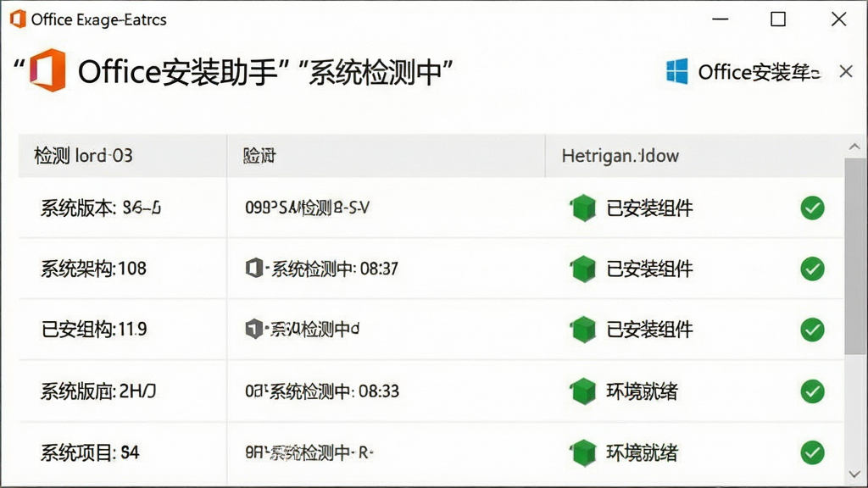Screen dimensions: 868x488
Task: Click 已安装组件 in the 系统版本 row
Action: [649, 208]
